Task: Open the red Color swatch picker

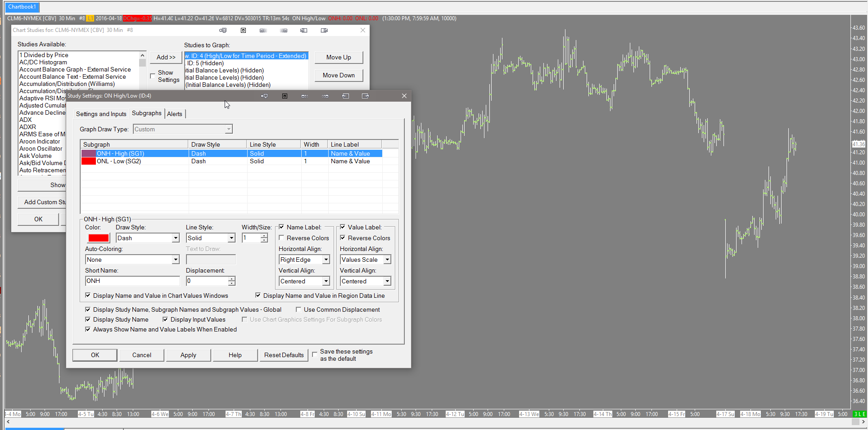Action: click(99, 238)
